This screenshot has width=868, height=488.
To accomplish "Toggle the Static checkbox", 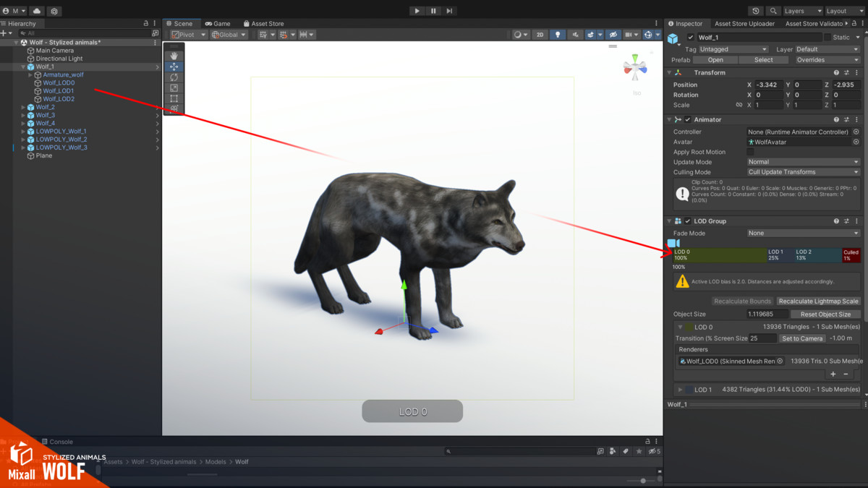I will point(827,38).
